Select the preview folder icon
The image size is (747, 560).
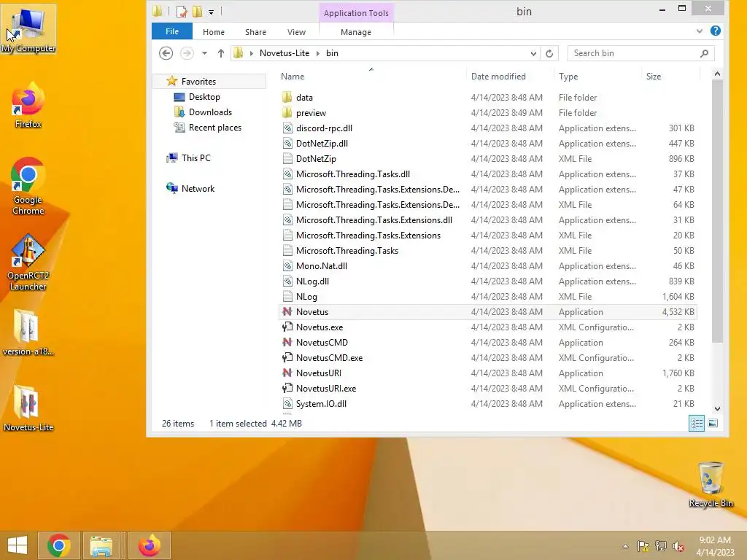coord(287,113)
